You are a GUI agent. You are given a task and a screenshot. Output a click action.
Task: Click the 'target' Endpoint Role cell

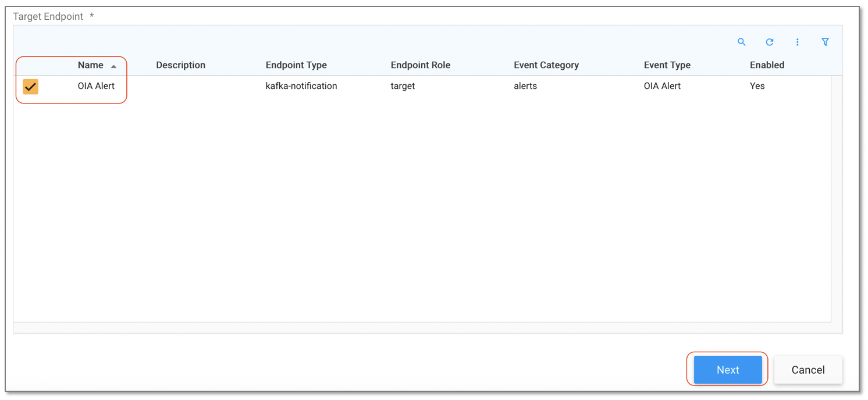pyautogui.click(x=403, y=86)
